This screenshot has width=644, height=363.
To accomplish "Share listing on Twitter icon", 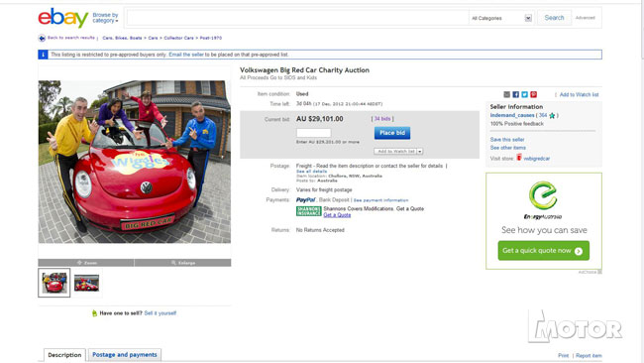I will (524, 94).
